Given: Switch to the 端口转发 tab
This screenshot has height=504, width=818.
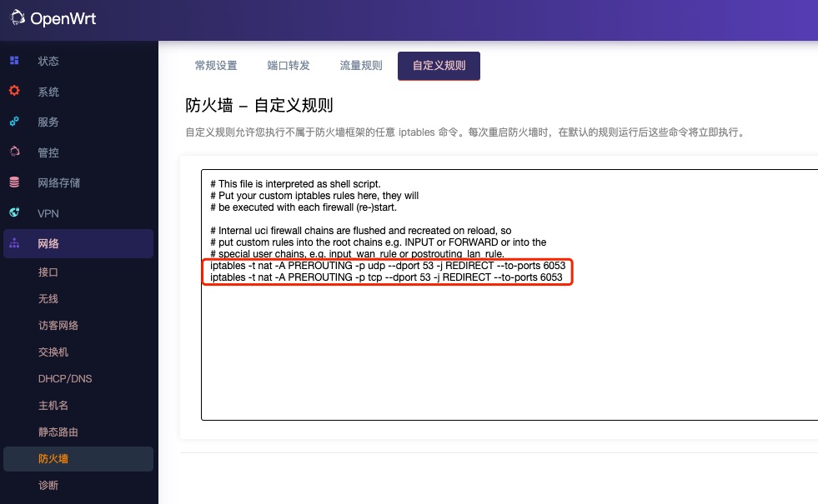Looking at the screenshot, I should click(289, 66).
